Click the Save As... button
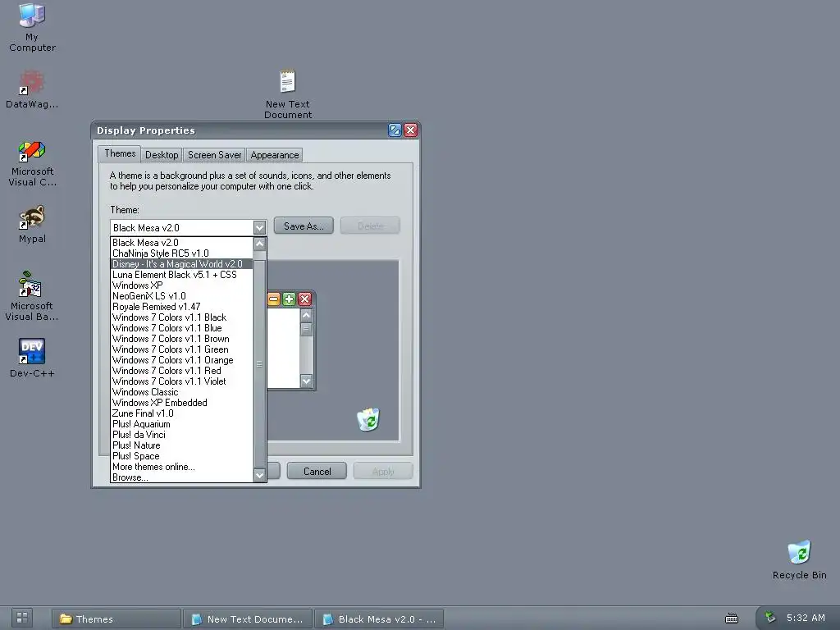840x630 pixels. pos(304,226)
